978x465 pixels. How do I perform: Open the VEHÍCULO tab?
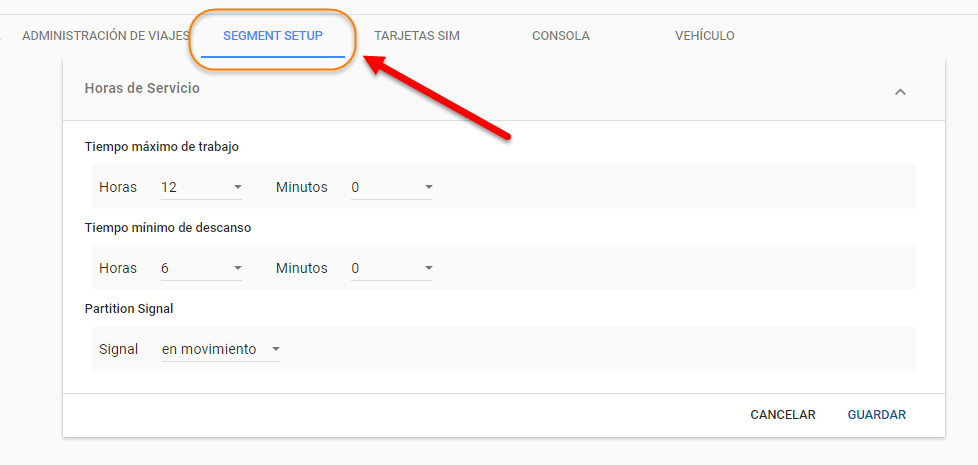coord(704,36)
